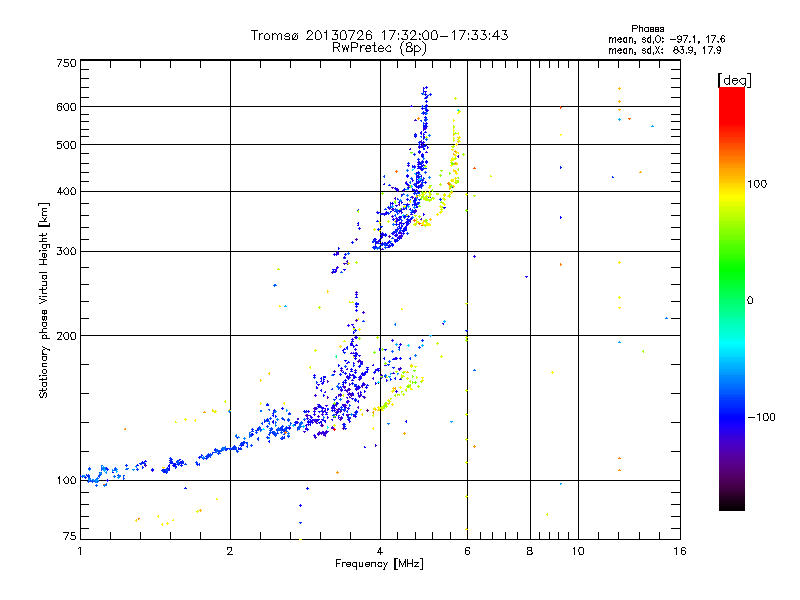
Task: Click the 'Phases' header text
Action: [647, 29]
